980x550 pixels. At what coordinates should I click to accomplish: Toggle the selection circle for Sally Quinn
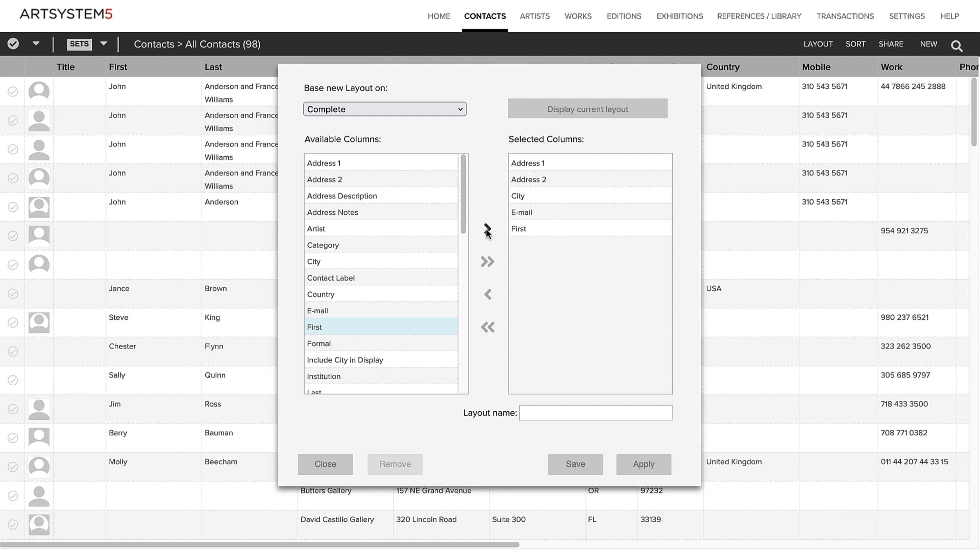[x=13, y=380]
